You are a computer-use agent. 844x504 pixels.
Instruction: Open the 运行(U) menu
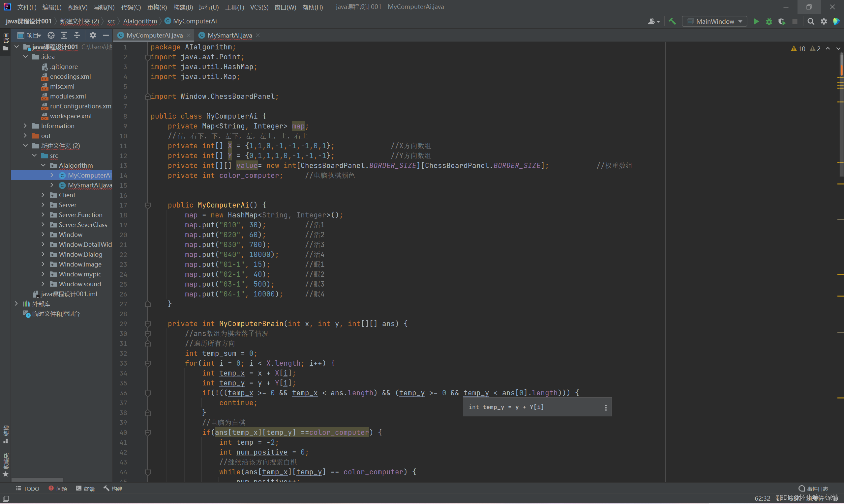tap(209, 7)
